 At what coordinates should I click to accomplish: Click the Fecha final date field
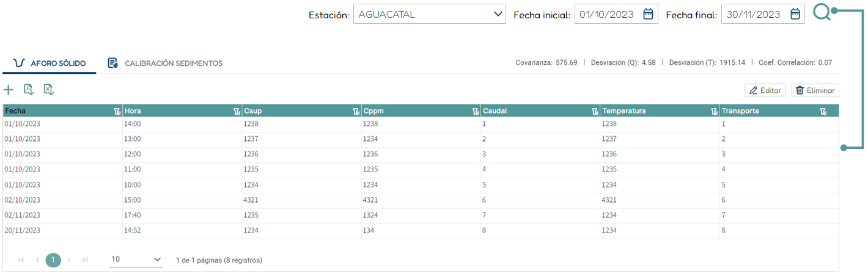[x=753, y=14]
